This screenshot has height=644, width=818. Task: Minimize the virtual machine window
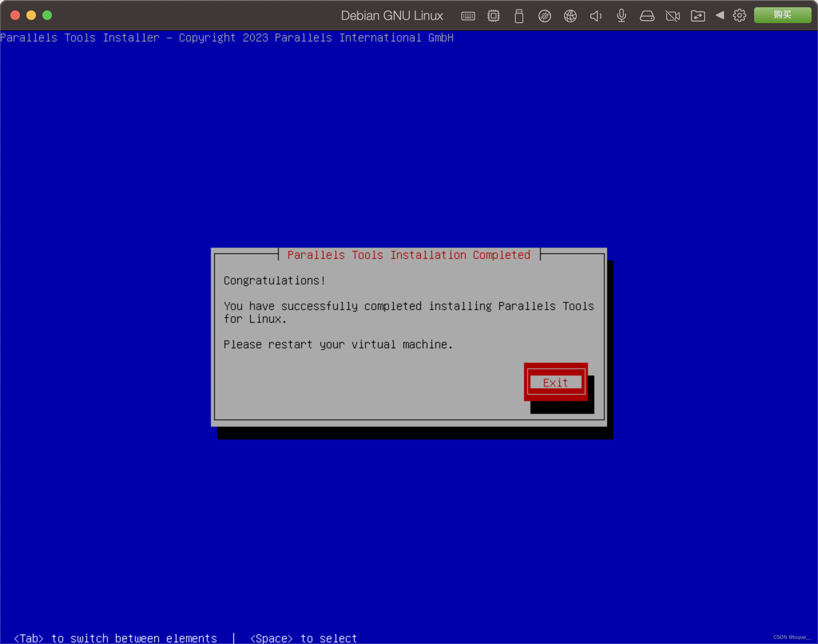pos(31,15)
